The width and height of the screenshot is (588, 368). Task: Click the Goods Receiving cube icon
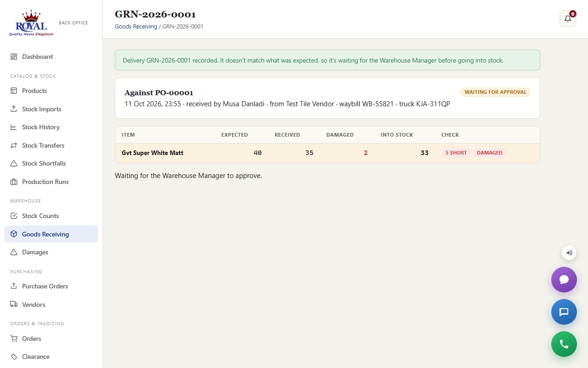click(14, 234)
